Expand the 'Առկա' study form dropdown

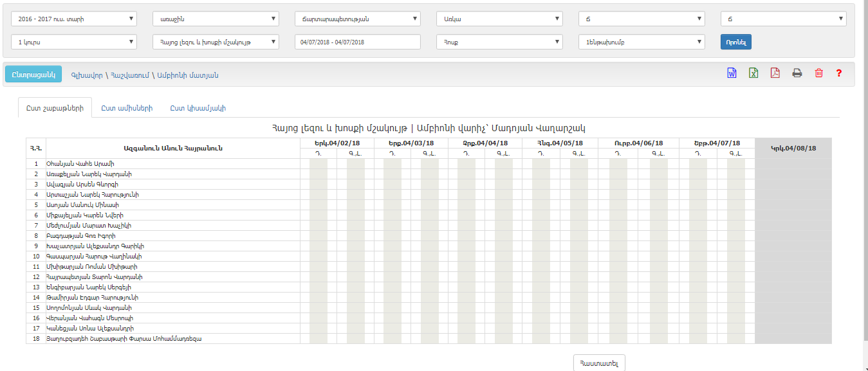(499, 19)
